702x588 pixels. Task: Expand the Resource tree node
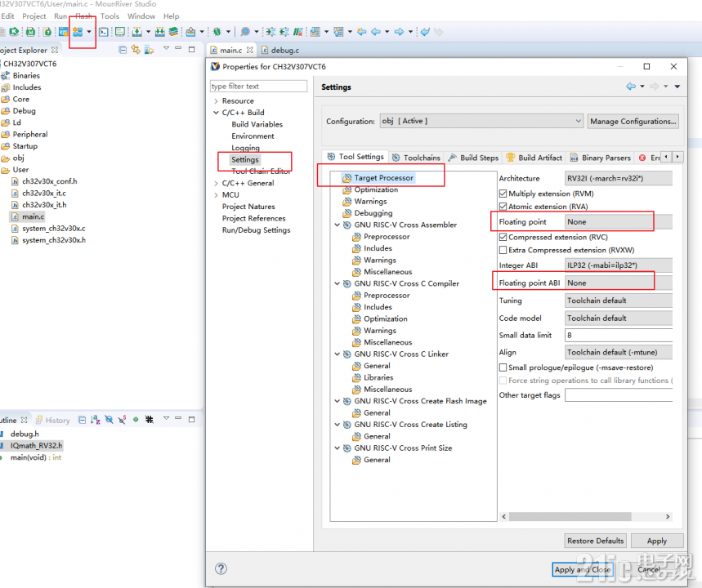click(217, 101)
